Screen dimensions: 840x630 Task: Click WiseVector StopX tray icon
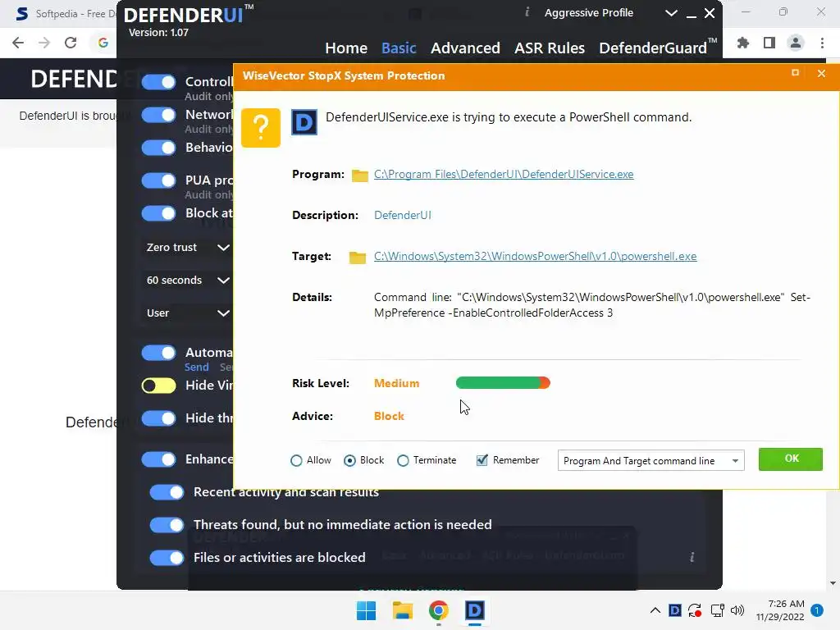[695, 610]
